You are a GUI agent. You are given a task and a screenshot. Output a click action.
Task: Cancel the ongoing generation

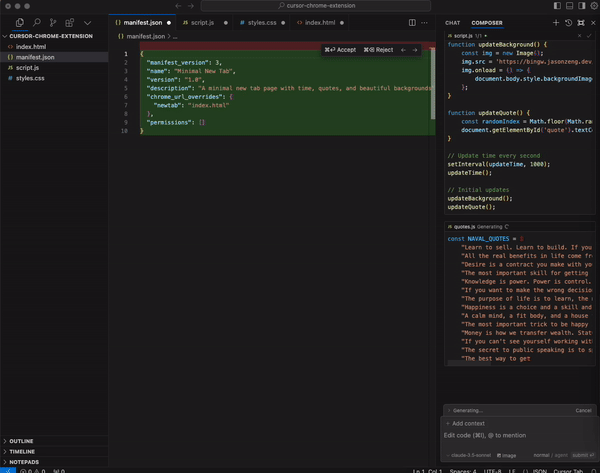pyautogui.click(x=583, y=410)
